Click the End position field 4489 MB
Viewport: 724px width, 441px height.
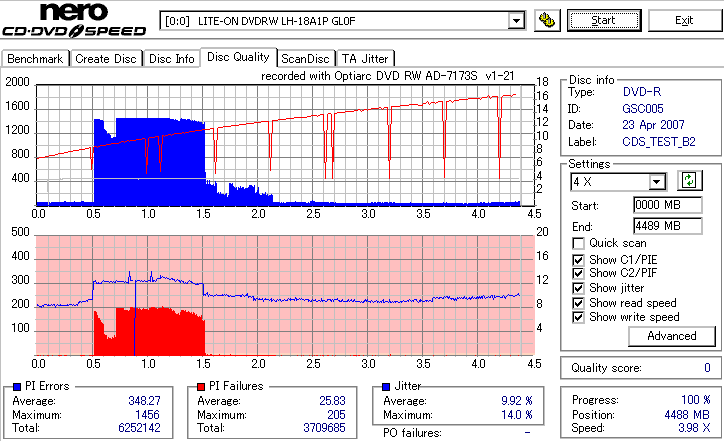668,226
